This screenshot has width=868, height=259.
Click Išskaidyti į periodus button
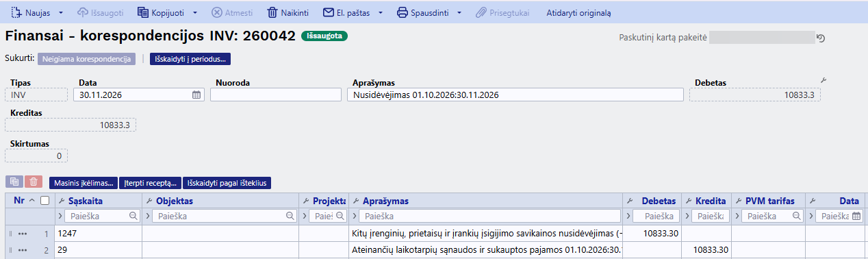(190, 59)
